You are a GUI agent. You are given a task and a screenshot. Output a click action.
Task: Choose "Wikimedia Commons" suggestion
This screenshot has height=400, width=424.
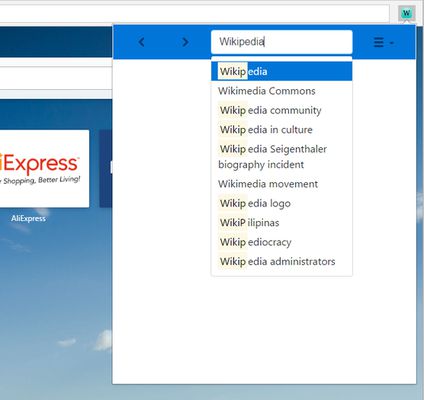(x=282, y=91)
